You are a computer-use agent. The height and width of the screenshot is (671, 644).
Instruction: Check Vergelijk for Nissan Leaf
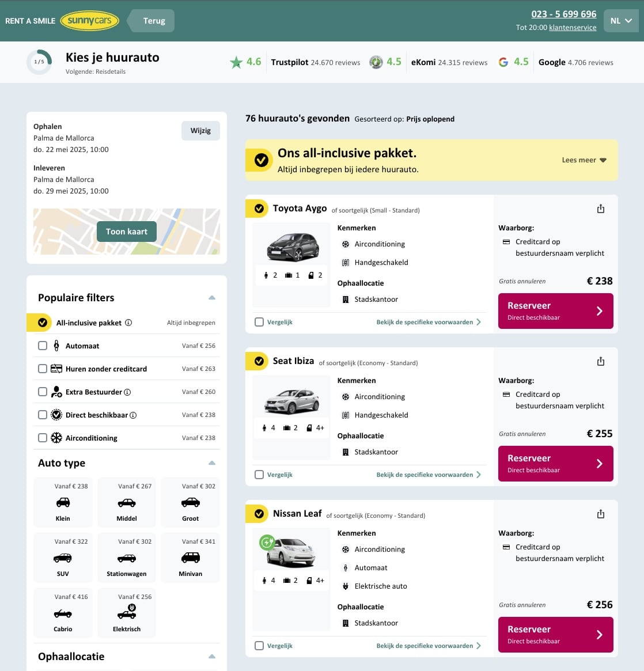(x=259, y=646)
